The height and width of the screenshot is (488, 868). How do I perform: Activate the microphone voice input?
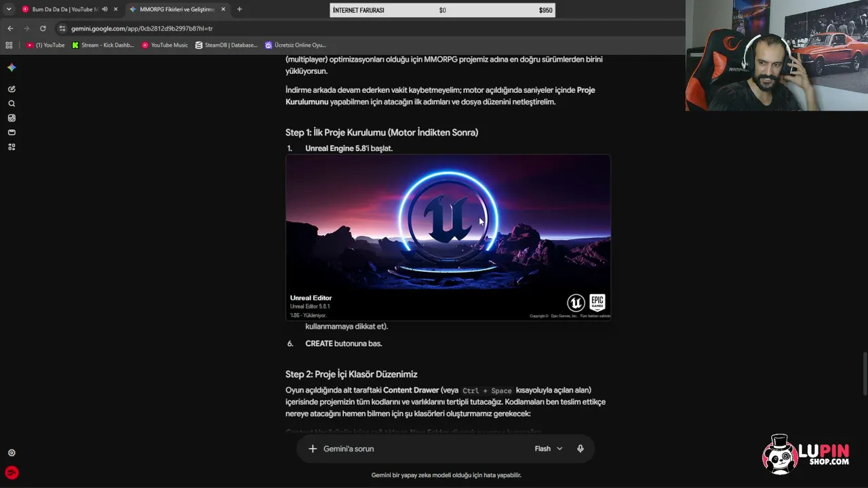click(x=580, y=449)
